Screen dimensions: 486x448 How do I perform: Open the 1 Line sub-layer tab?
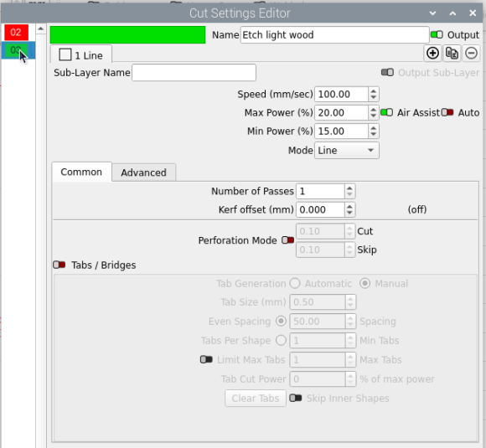(x=81, y=54)
